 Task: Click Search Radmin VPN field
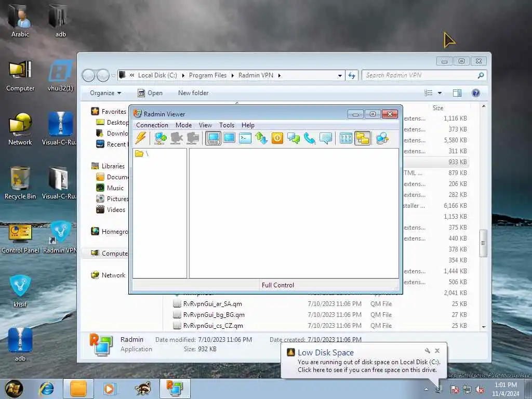[x=424, y=75]
